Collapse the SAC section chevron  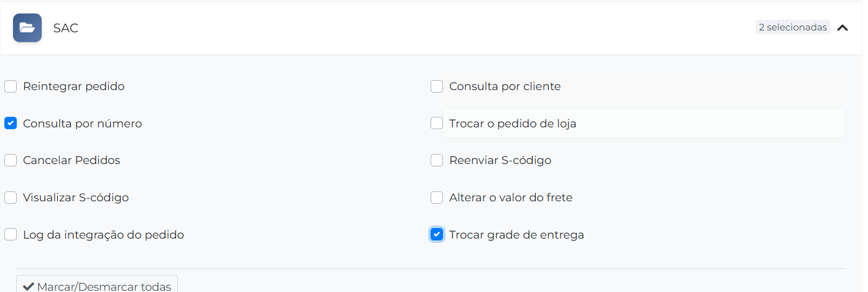pos(842,28)
